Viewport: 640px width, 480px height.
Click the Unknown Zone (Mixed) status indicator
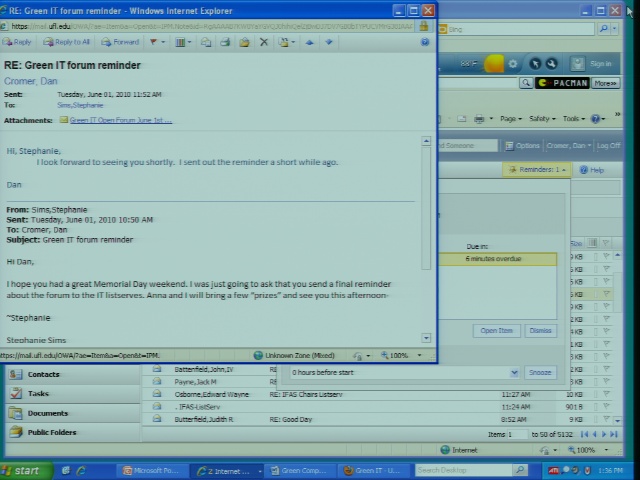294,356
